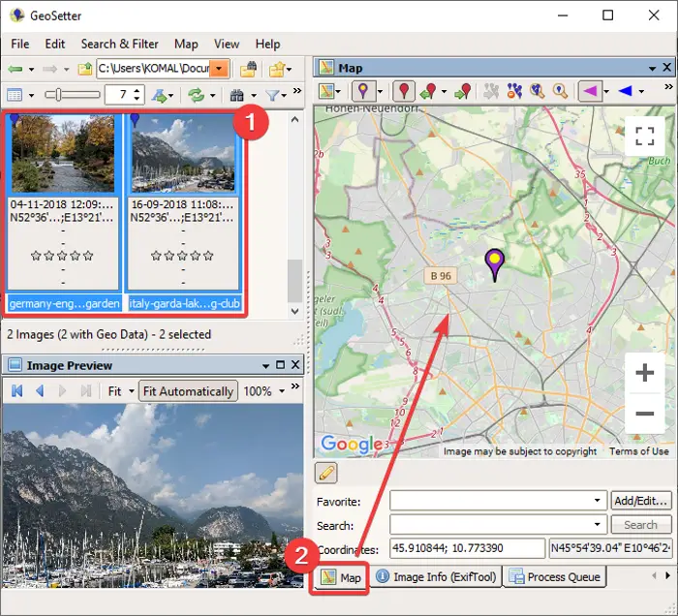This screenshot has width=678, height=616.
Task: Increase thumbnail size stepper value
Action: tap(138, 91)
